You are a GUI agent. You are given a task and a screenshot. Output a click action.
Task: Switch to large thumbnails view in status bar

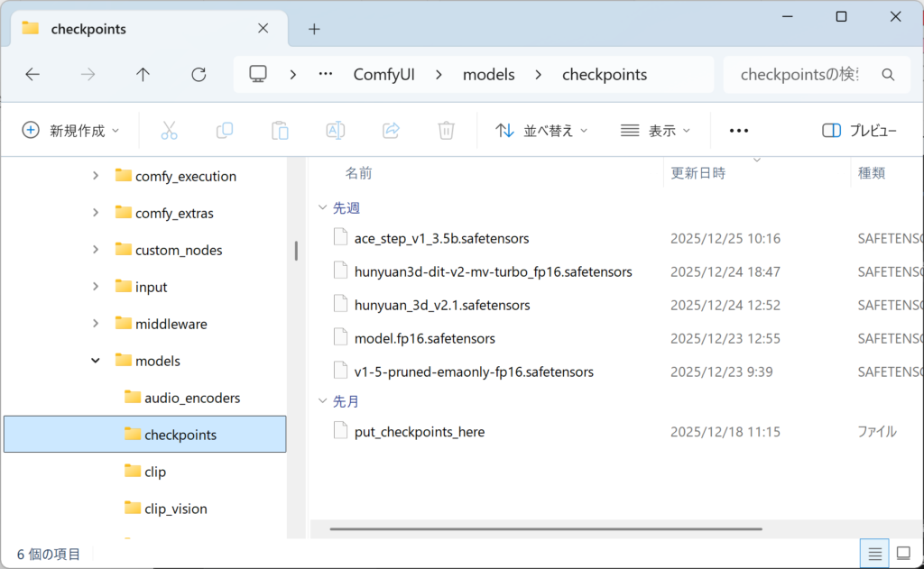click(x=903, y=553)
